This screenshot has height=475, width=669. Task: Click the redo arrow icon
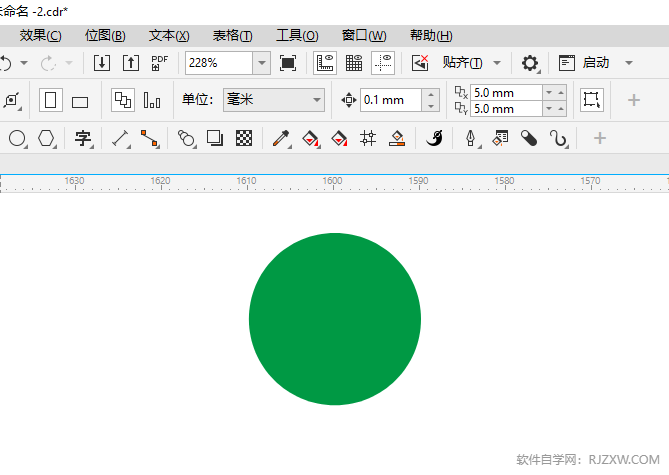pos(48,63)
